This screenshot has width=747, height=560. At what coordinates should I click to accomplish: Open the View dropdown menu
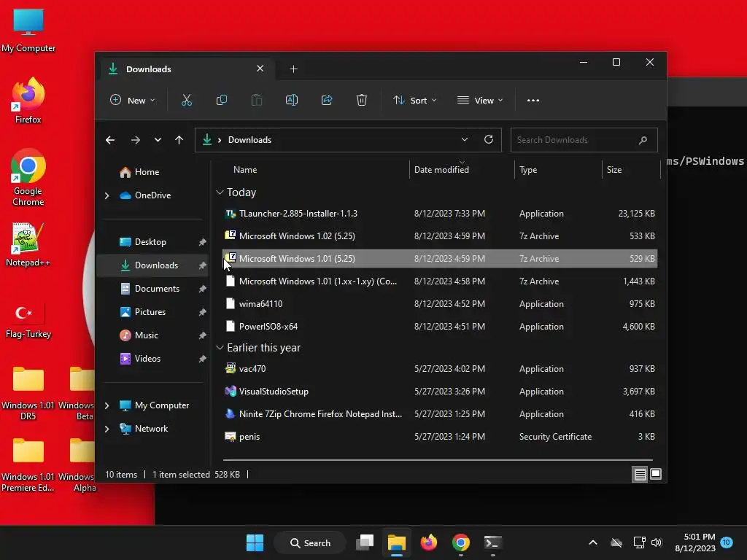click(x=480, y=101)
